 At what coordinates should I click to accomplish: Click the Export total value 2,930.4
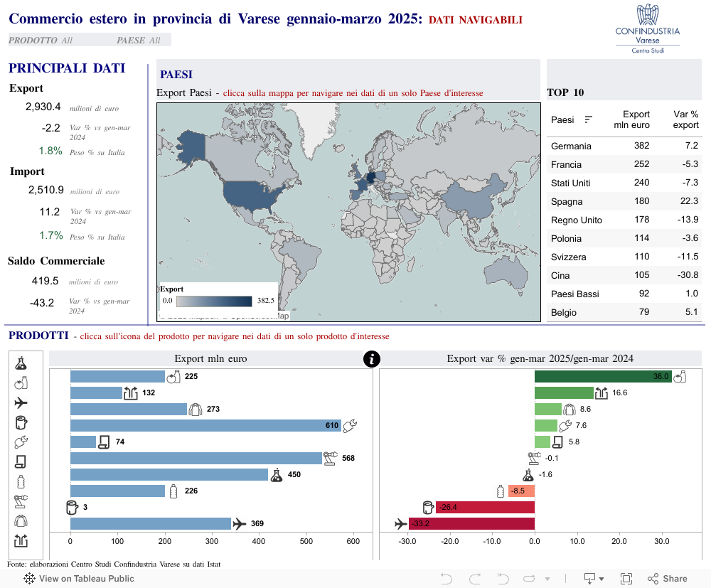tap(43, 107)
